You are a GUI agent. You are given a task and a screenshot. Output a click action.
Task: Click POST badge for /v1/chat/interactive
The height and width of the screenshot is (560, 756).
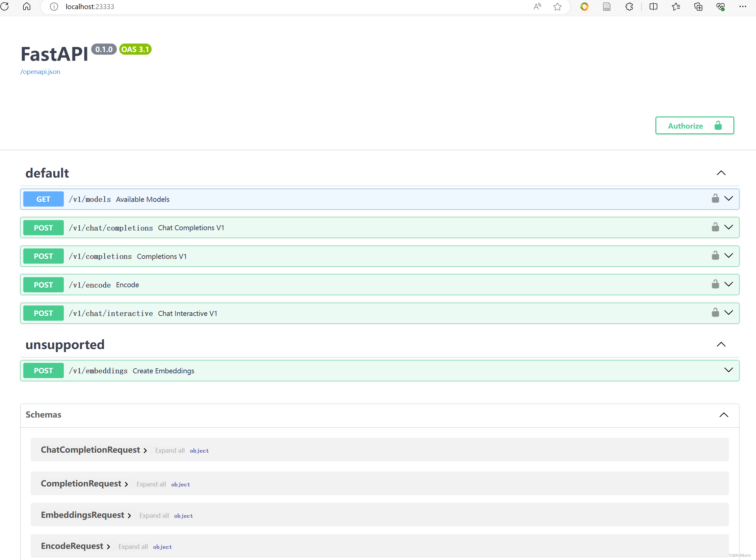(44, 313)
